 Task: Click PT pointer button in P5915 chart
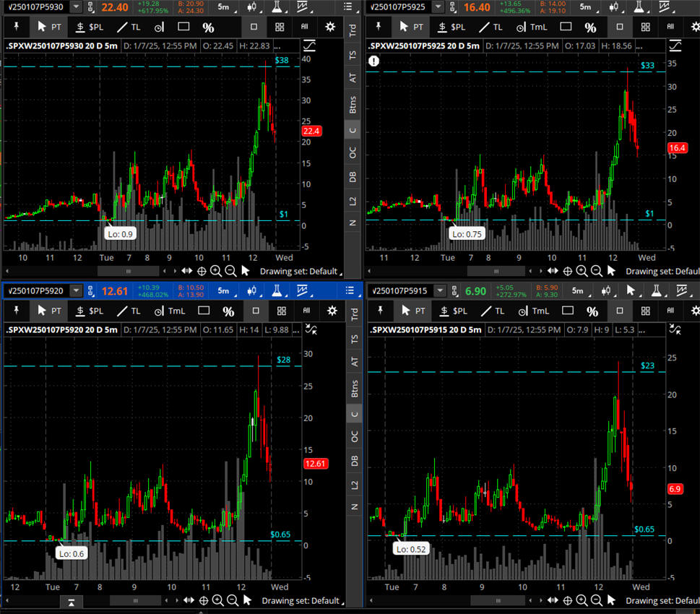pyautogui.click(x=412, y=311)
